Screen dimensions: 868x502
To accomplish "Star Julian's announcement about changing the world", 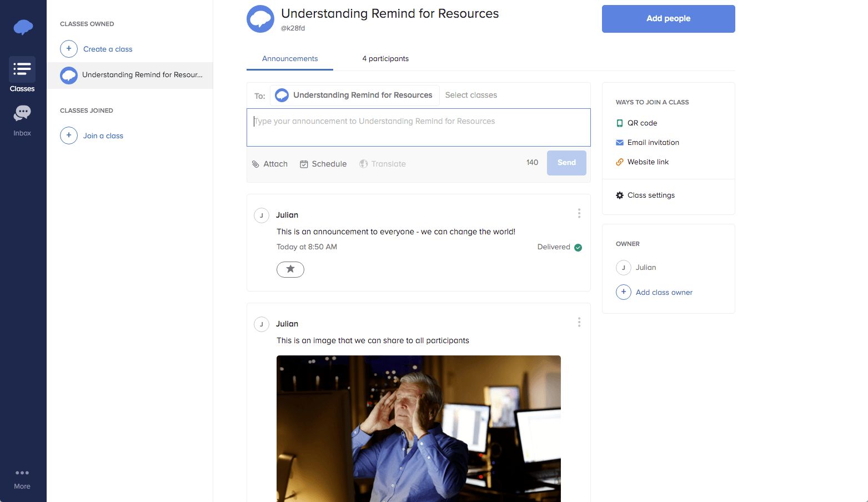I will coord(290,269).
